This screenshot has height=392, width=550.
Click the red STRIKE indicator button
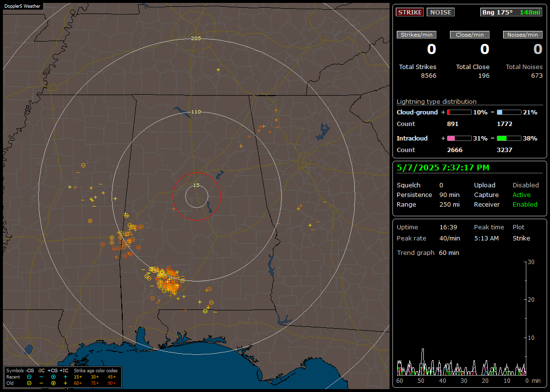tap(410, 12)
